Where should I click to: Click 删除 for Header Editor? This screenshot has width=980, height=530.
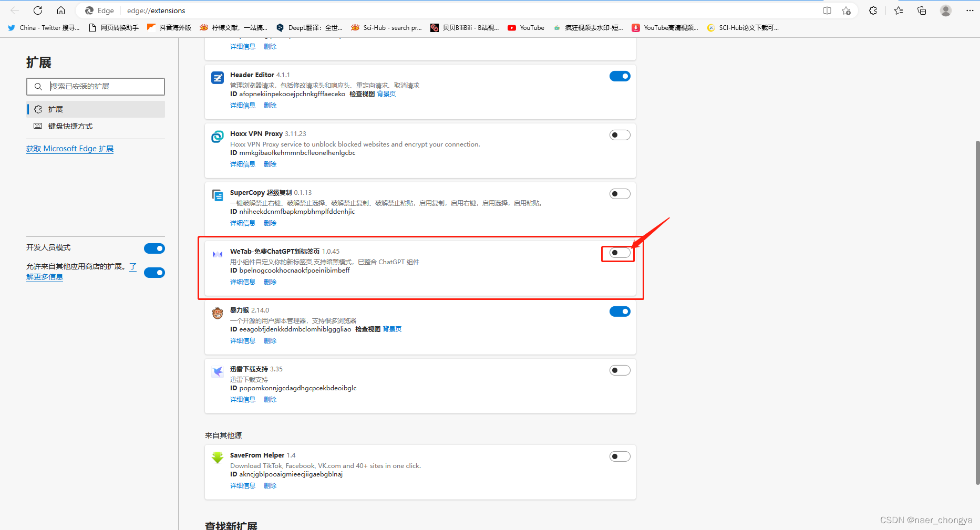(270, 106)
